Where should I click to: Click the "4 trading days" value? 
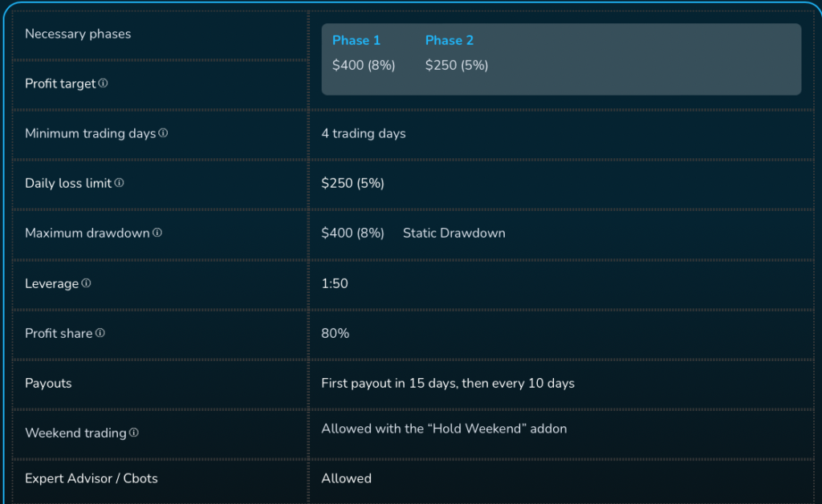click(364, 133)
